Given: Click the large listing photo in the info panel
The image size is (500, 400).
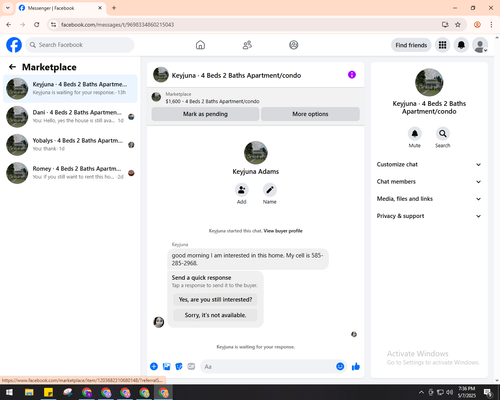Looking at the screenshot, I should pos(429,82).
